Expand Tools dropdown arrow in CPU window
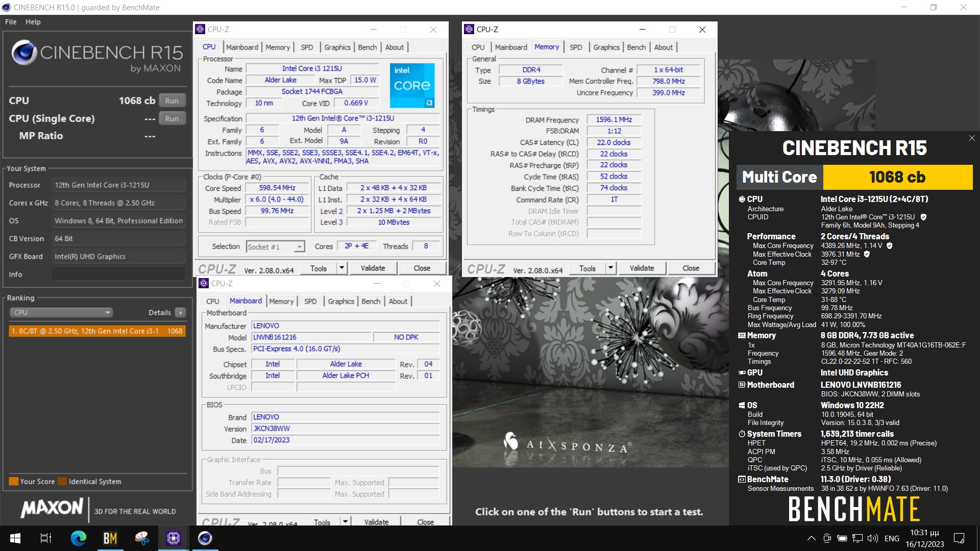 coord(342,268)
